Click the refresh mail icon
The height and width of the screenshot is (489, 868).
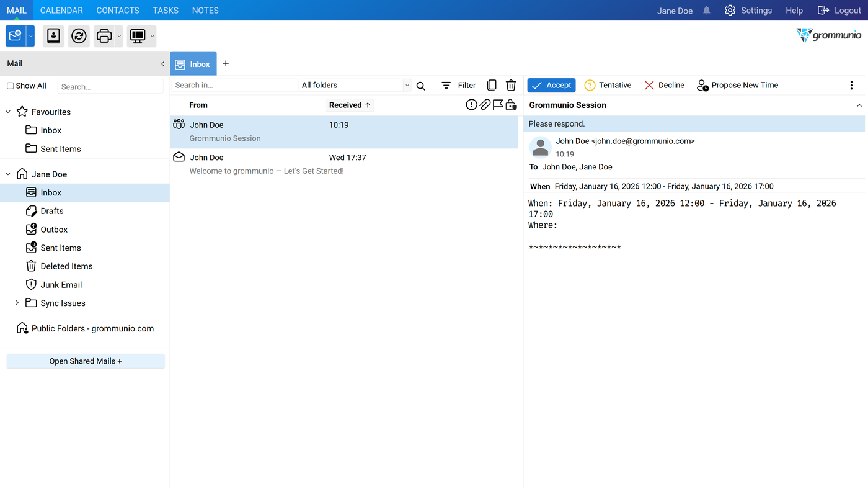click(79, 36)
